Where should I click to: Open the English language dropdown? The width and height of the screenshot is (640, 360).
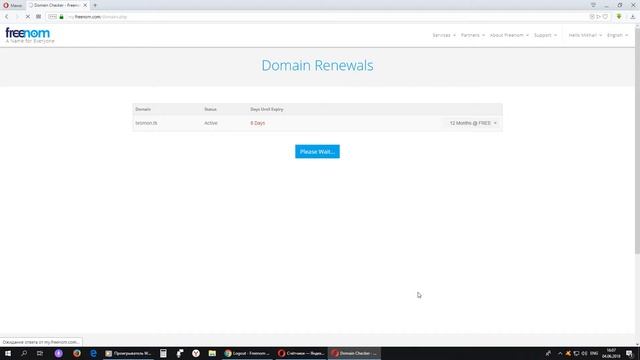click(617, 36)
